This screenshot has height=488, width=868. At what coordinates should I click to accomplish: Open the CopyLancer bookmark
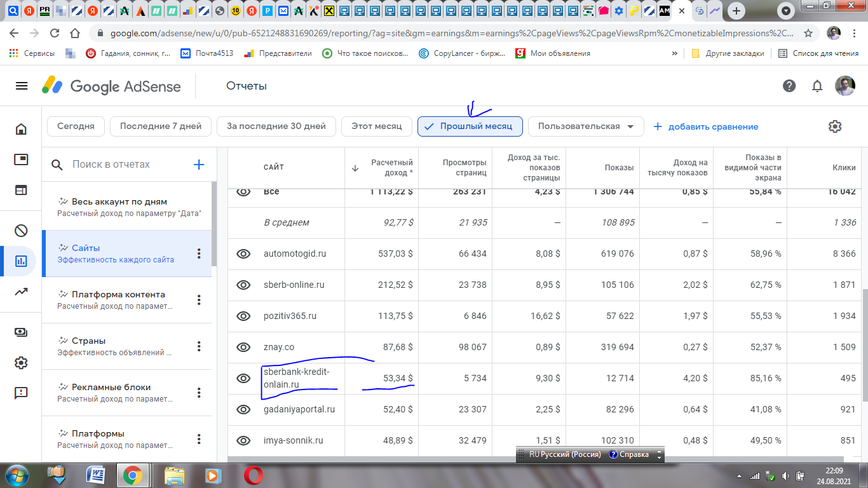point(463,53)
